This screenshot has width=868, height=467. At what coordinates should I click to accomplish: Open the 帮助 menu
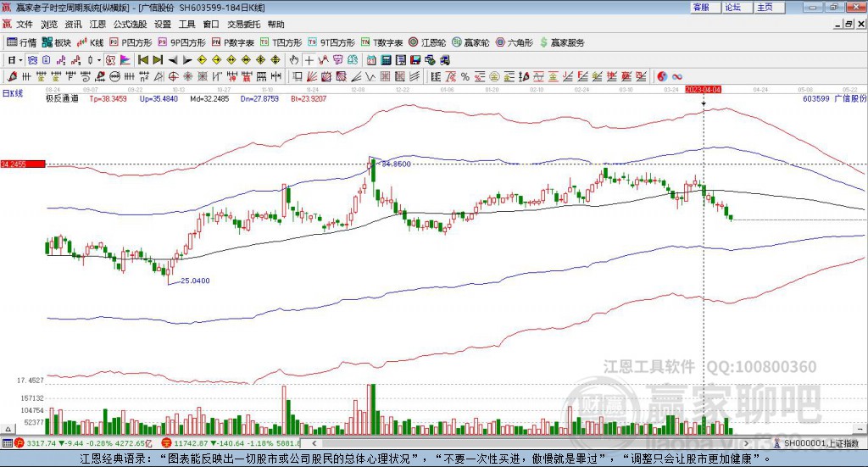coord(275,25)
